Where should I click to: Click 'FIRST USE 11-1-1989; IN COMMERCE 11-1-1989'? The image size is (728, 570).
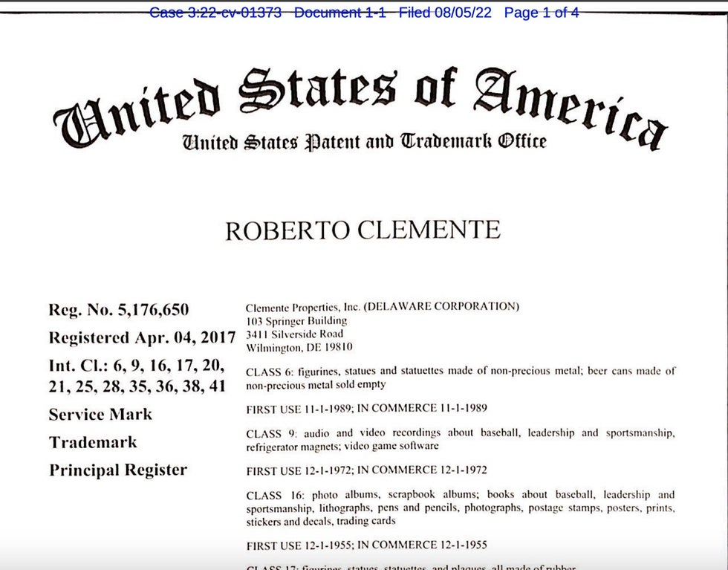367,408
